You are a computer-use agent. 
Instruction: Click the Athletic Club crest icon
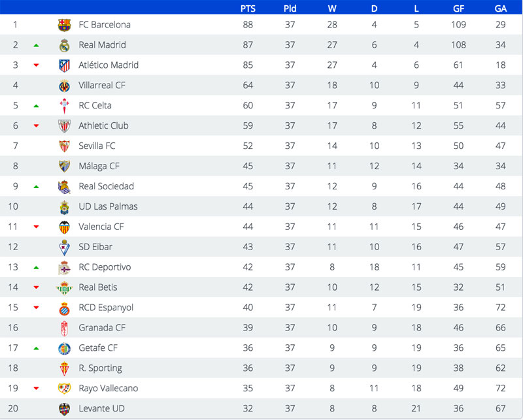point(64,126)
